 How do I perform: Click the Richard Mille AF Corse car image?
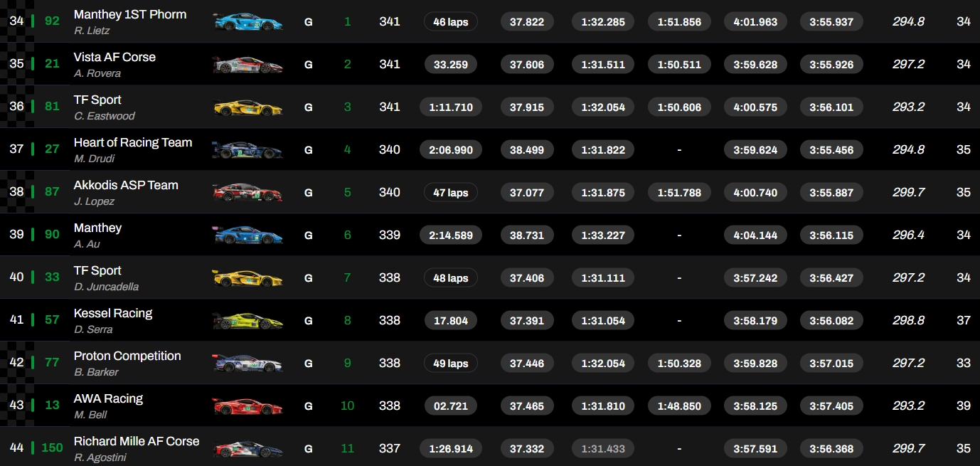(x=247, y=449)
